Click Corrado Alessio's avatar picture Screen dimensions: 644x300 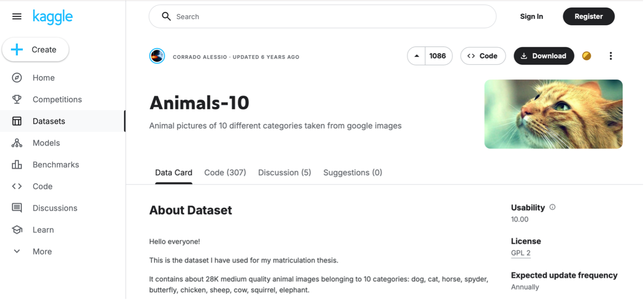pyautogui.click(x=157, y=56)
